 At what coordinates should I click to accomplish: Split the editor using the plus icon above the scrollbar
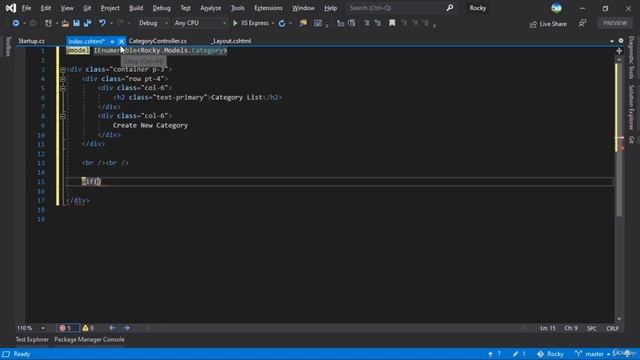pyautogui.click(x=619, y=51)
